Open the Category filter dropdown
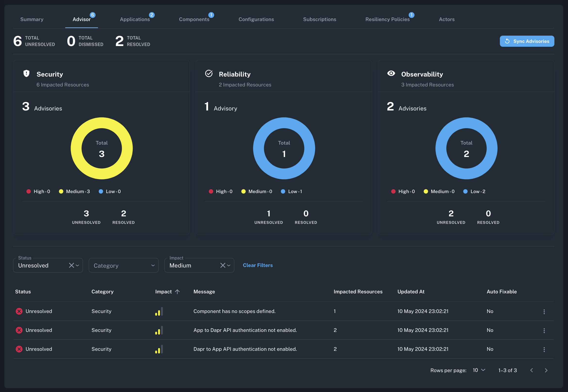568x392 pixels. tap(123, 265)
